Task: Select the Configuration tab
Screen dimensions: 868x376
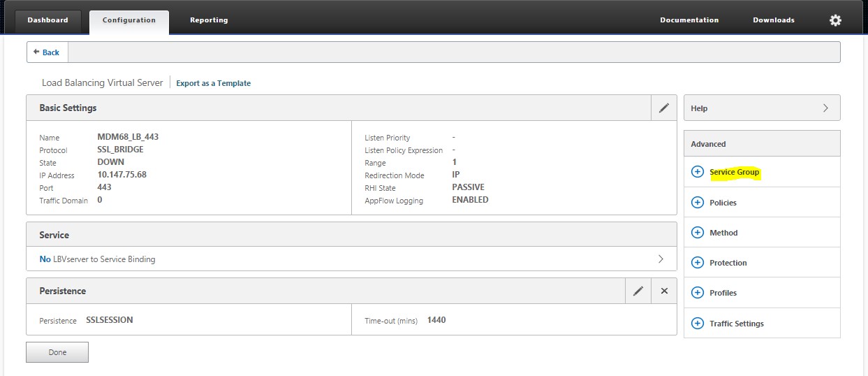Action: pyautogui.click(x=128, y=20)
